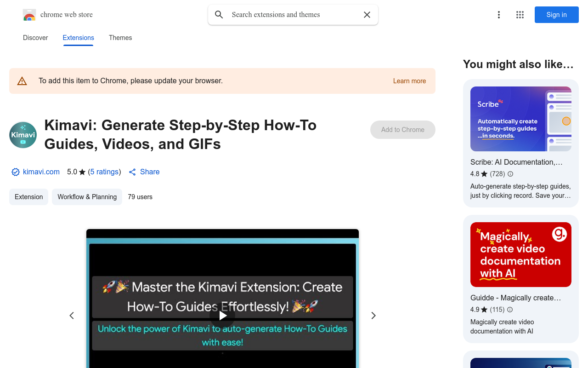The width and height of the screenshot is (588, 368).
Task: Click Learn more in update banner
Action: tap(409, 81)
